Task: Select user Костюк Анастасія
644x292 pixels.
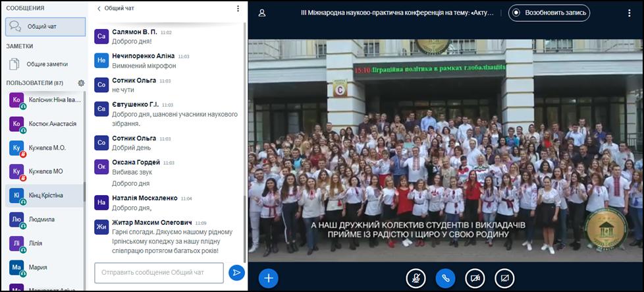Action: click(44, 124)
